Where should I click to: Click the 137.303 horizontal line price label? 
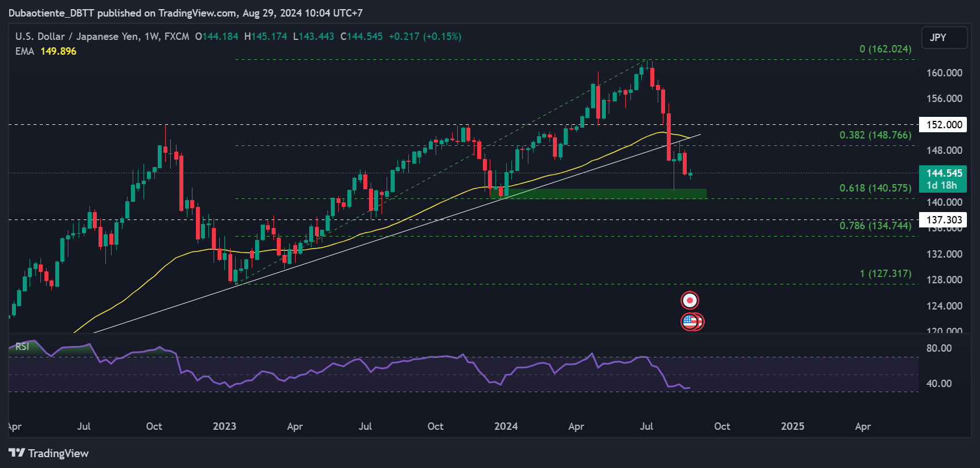(944, 220)
